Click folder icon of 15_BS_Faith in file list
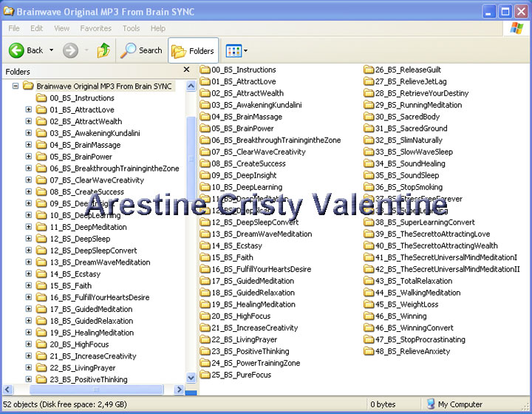The width and height of the screenshot is (532, 414). (205, 257)
